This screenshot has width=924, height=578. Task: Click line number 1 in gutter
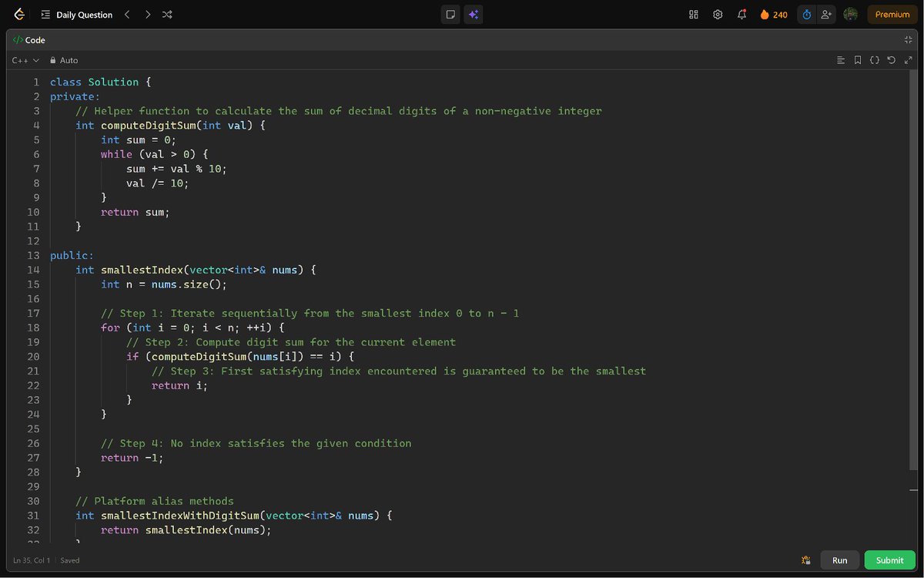tap(36, 82)
